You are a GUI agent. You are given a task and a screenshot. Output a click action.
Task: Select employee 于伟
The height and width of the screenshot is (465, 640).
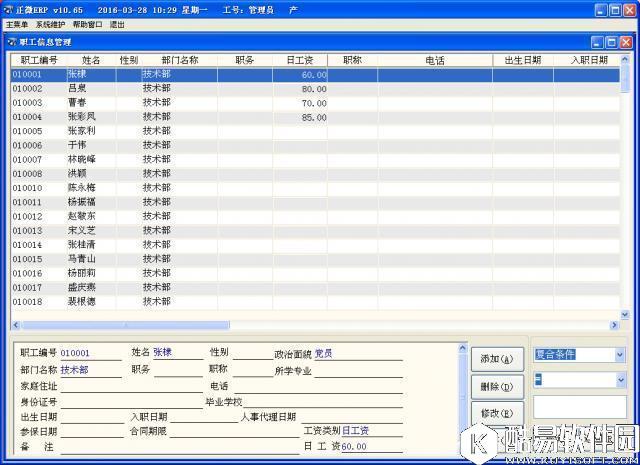point(315,145)
